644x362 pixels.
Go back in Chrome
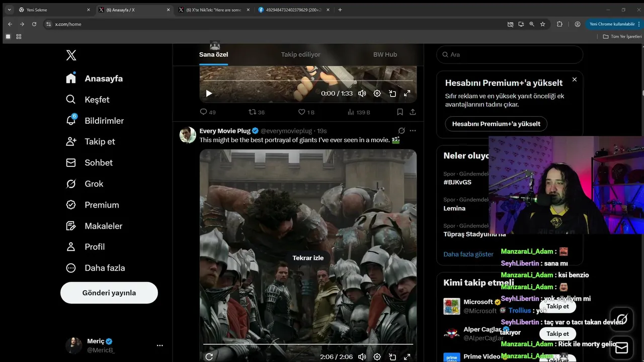[x=10, y=24]
